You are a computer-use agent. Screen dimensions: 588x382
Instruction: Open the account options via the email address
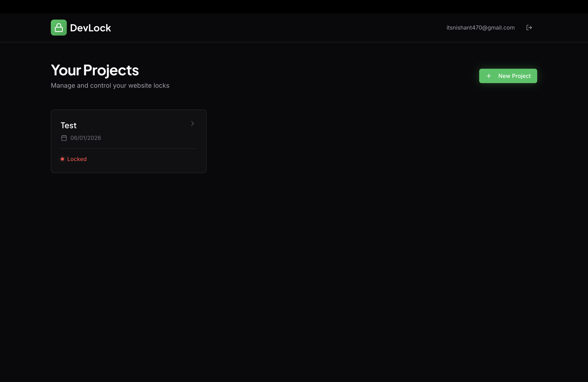coord(480,27)
